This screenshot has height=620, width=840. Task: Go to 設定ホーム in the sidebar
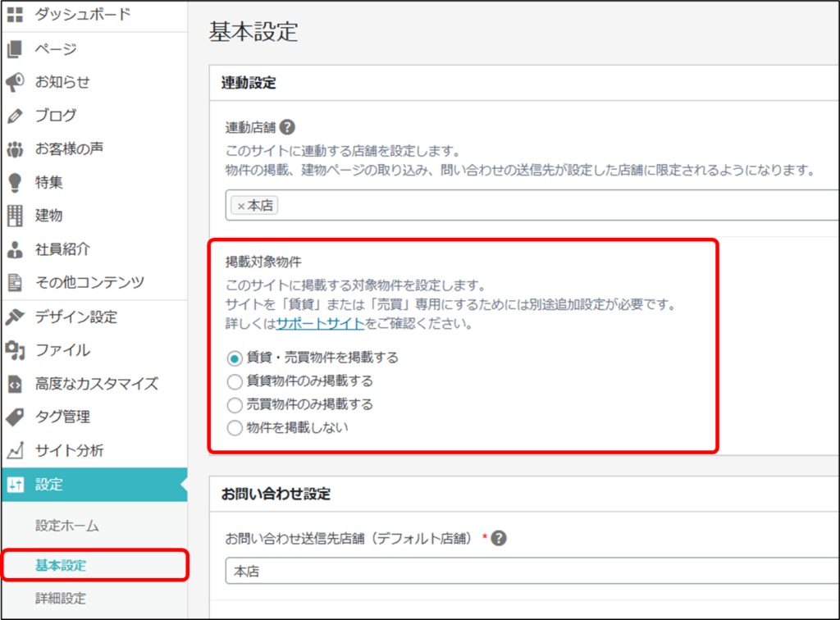tap(67, 526)
